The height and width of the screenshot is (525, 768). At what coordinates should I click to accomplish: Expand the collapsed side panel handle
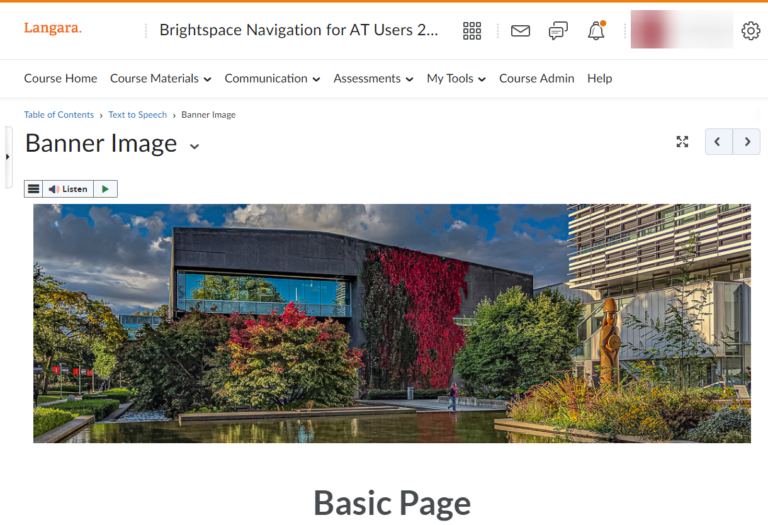coord(8,157)
